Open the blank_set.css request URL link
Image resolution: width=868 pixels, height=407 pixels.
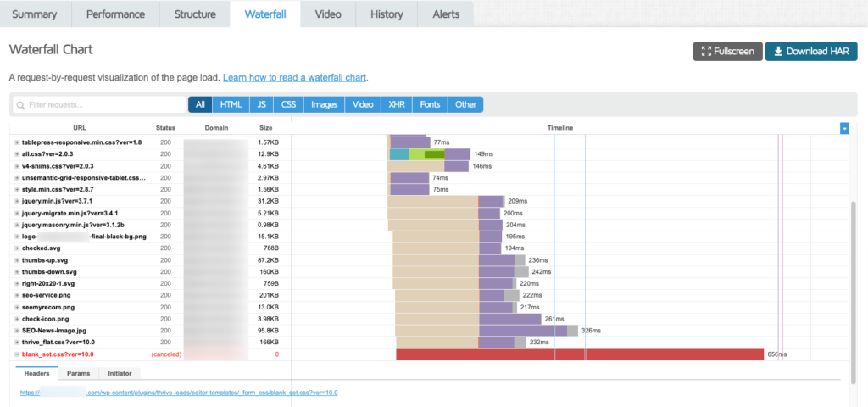coord(179,393)
